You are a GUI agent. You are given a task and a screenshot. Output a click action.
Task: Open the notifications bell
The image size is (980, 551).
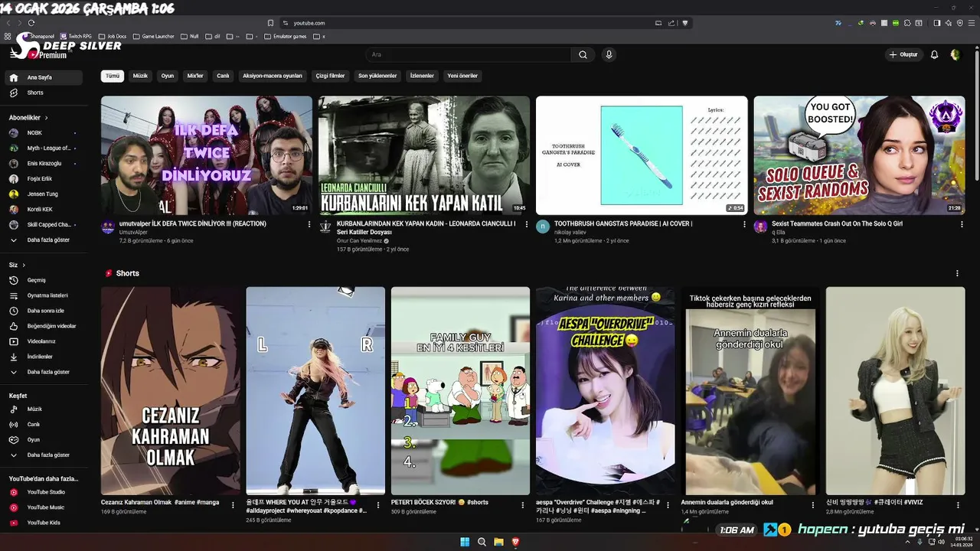coord(934,54)
